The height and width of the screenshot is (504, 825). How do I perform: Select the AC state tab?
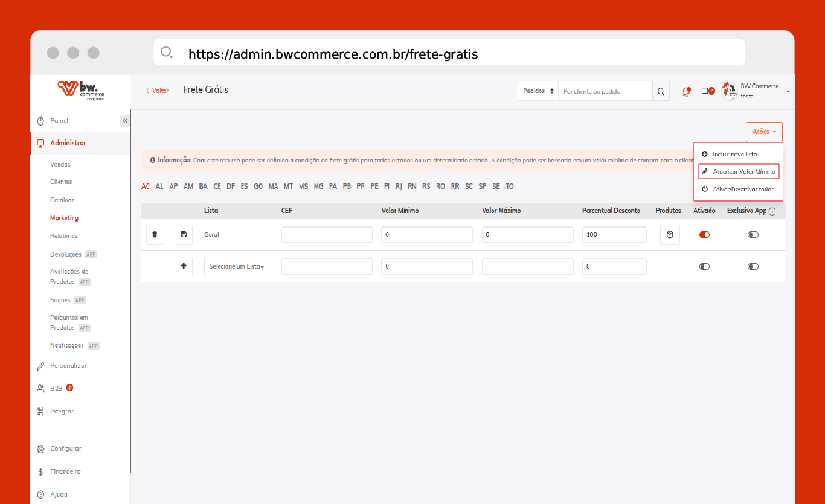coord(146,187)
